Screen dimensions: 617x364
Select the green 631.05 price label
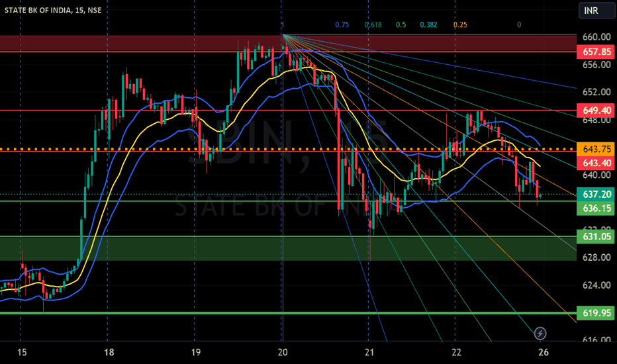(596, 236)
